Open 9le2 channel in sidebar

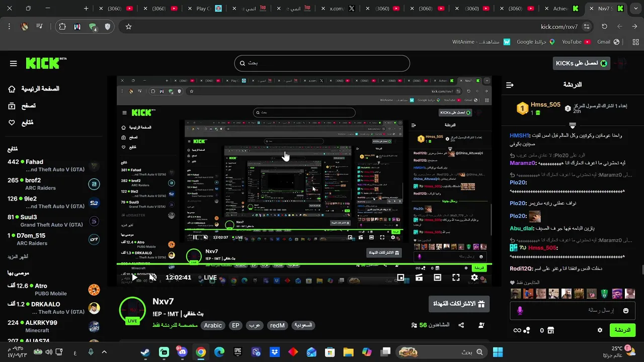click(x=53, y=203)
